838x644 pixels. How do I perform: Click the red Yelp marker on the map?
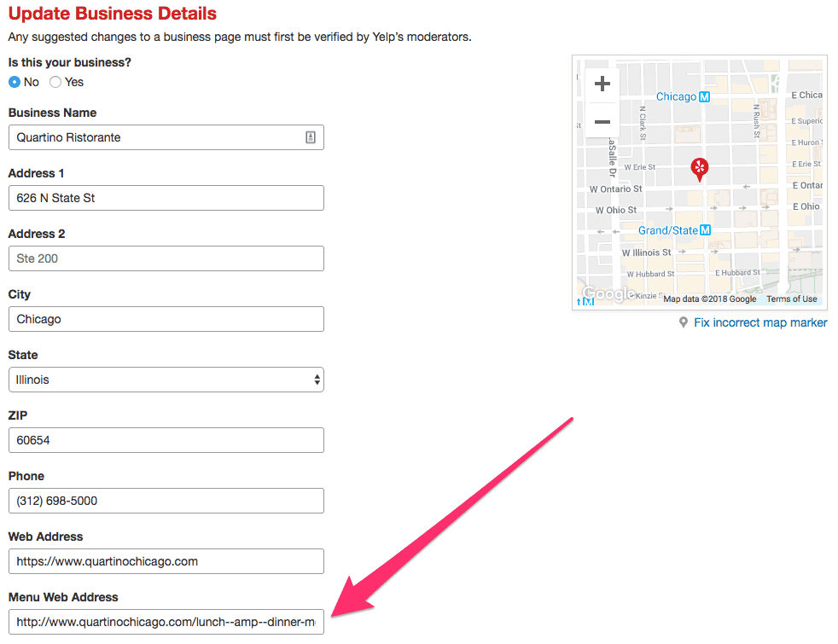tap(700, 169)
